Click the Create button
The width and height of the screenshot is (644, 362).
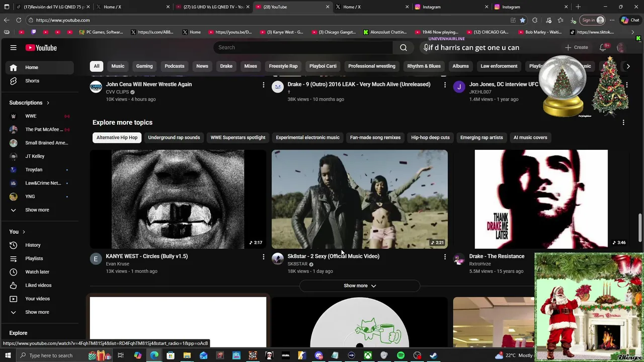pyautogui.click(x=576, y=47)
